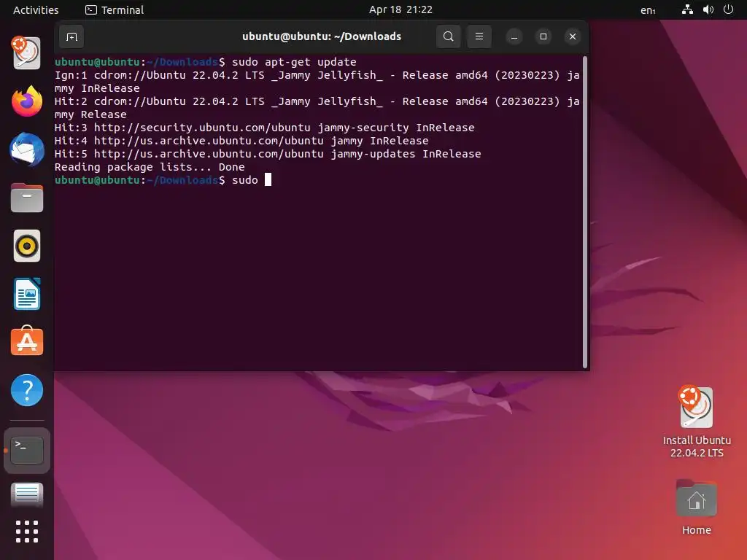Screen dimensions: 747x560
Task: Click the terminal prompt cursor after sudo
Action: click(268, 179)
